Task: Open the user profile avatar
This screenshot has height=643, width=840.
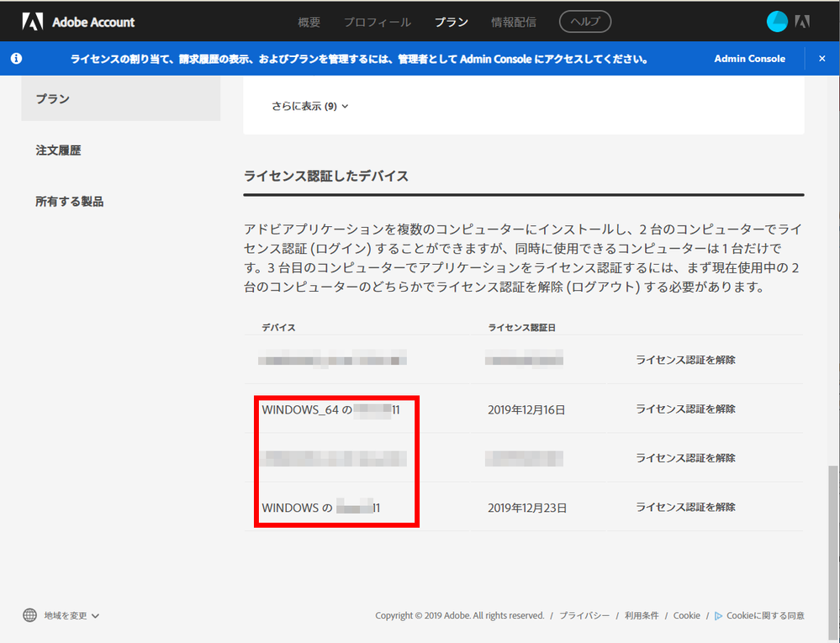Action: click(777, 21)
